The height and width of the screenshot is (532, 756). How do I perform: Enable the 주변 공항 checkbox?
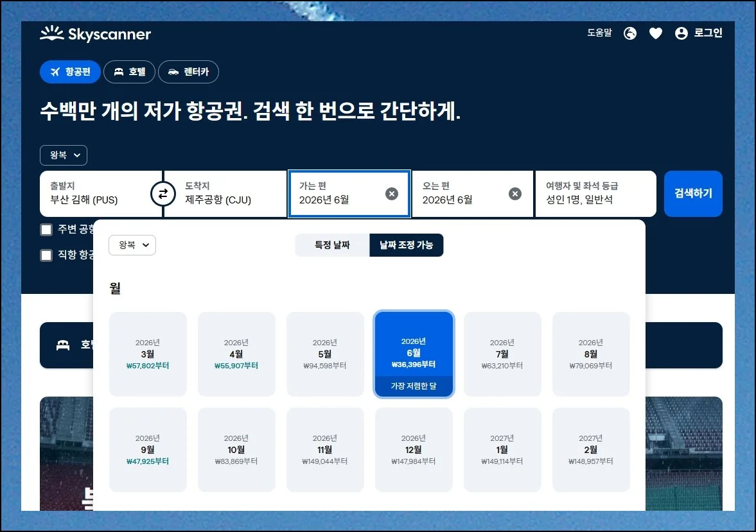46,229
